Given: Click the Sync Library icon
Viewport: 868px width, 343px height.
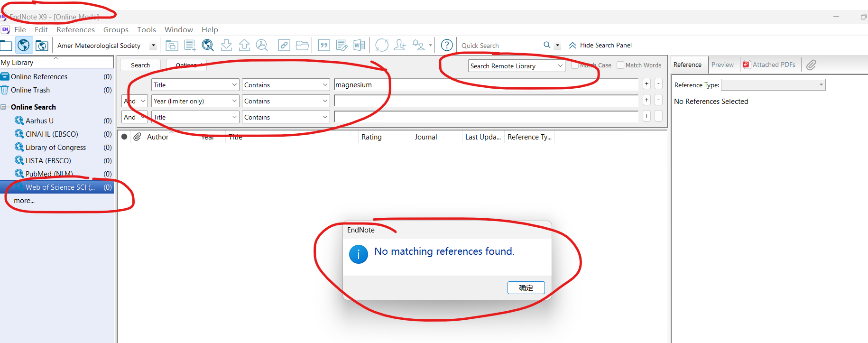Looking at the screenshot, I should point(382,46).
